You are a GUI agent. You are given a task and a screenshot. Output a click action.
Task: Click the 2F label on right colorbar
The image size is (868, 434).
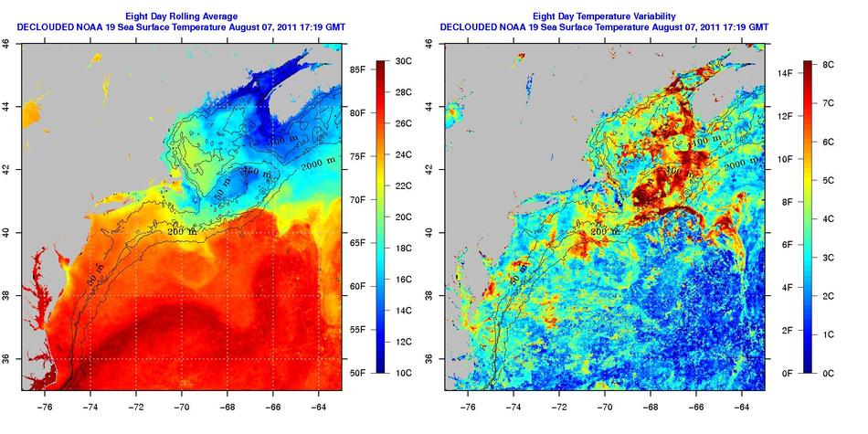point(788,331)
